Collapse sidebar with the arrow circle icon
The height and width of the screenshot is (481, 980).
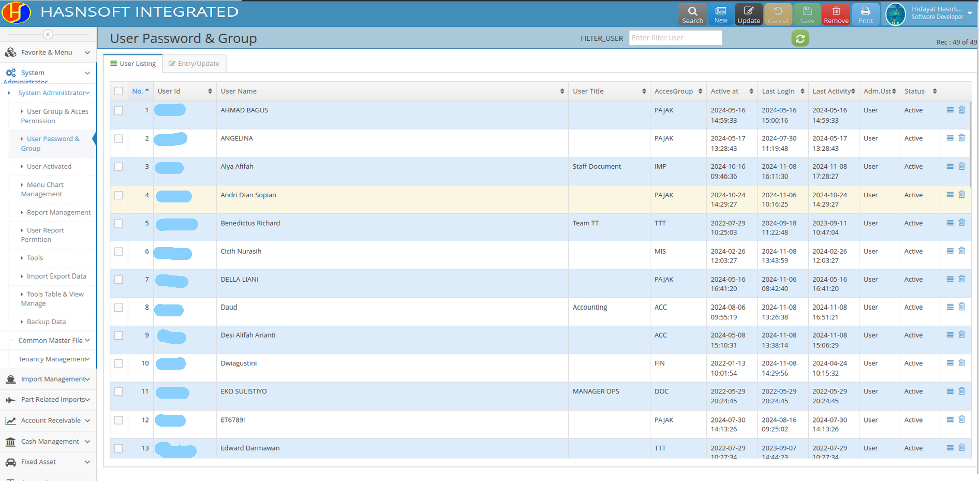[48, 34]
